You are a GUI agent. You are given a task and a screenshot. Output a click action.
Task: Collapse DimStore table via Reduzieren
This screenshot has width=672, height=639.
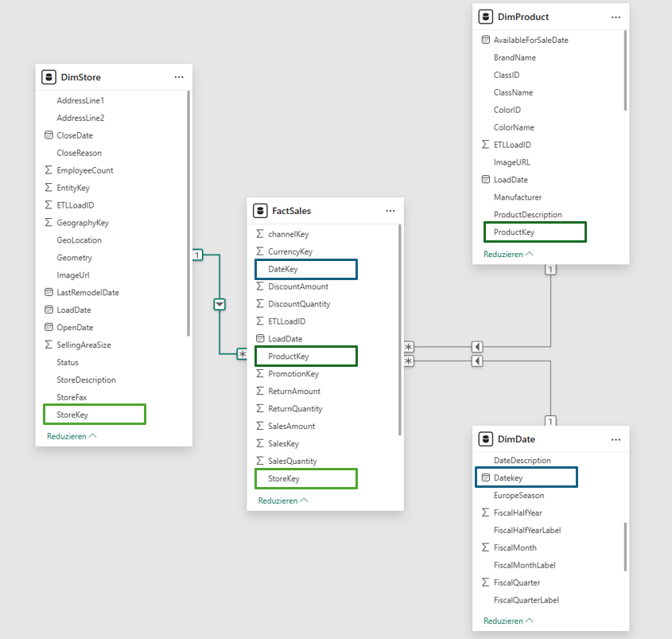point(72,436)
